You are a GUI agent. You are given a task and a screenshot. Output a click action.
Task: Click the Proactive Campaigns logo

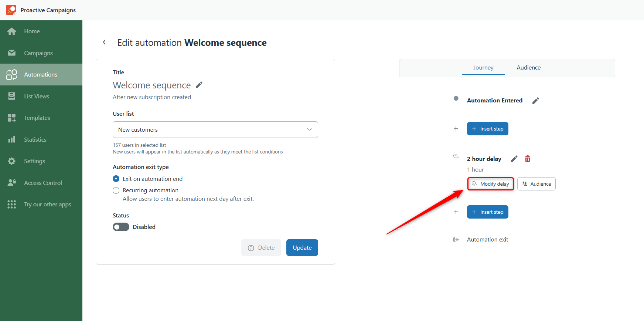tap(11, 10)
